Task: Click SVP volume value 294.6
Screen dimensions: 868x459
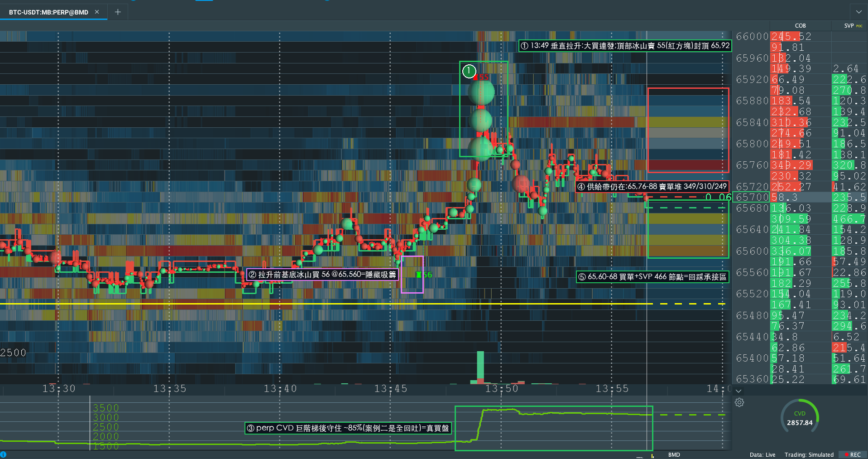Action: tap(849, 326)
